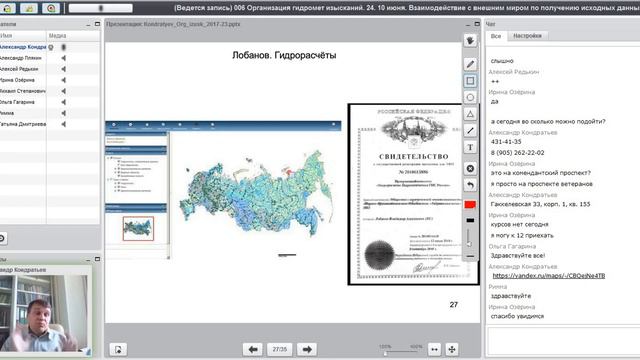Adjust the presentation zoom slider
Viewport: 640px width, 360px height.
385,353
